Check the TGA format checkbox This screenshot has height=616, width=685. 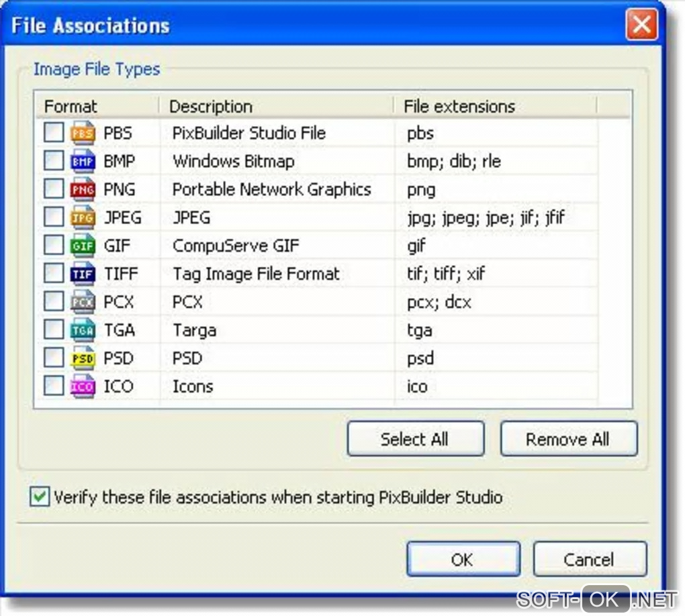[x=54, y=329]
